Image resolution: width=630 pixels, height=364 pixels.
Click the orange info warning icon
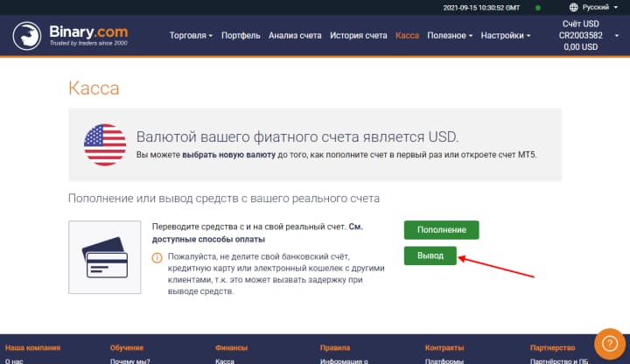click(157, 257)
